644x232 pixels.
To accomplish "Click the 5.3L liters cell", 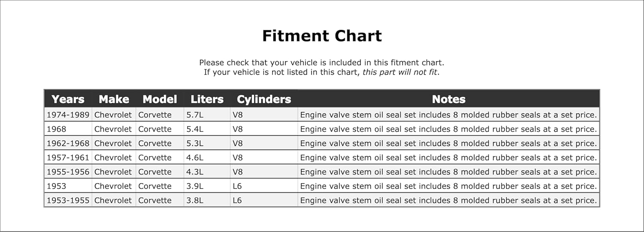I will [195, 143].
